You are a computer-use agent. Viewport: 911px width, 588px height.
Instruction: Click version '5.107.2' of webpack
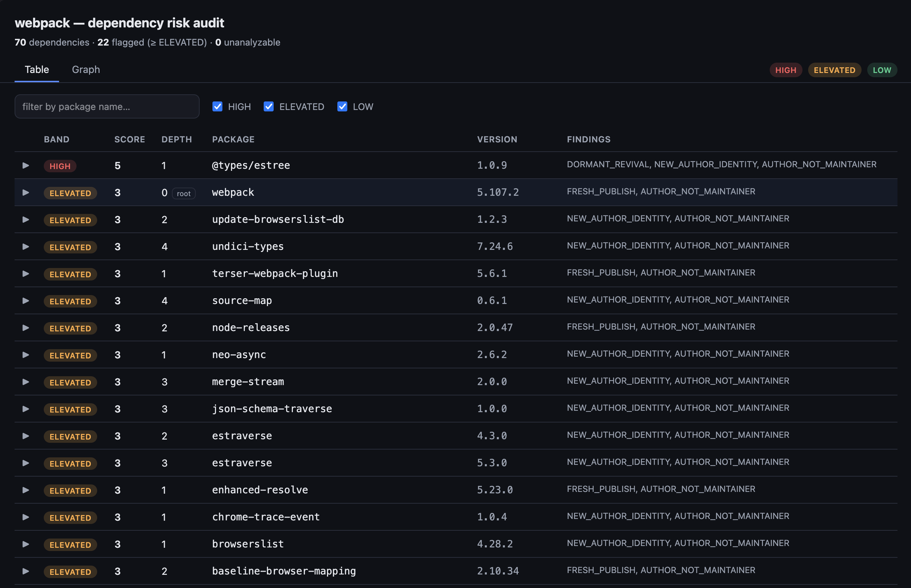point(498,193)
